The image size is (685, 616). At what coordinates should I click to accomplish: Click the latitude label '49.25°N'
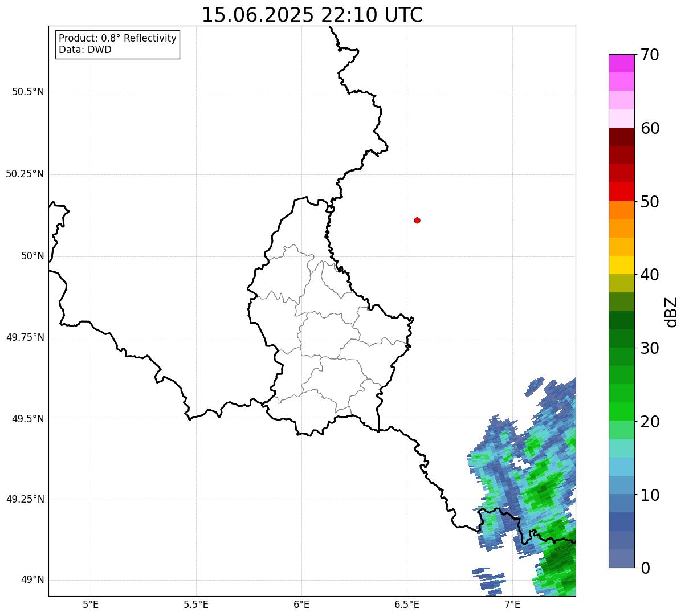click(25, 500)
